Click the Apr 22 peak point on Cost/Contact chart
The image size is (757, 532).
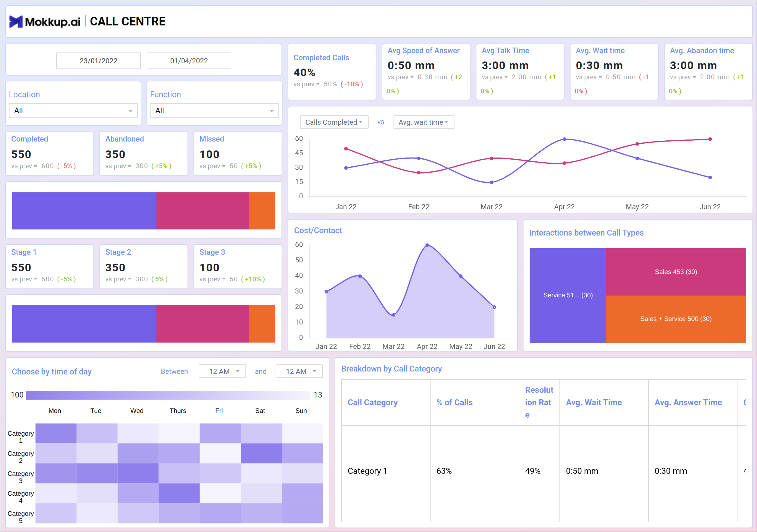427,245
